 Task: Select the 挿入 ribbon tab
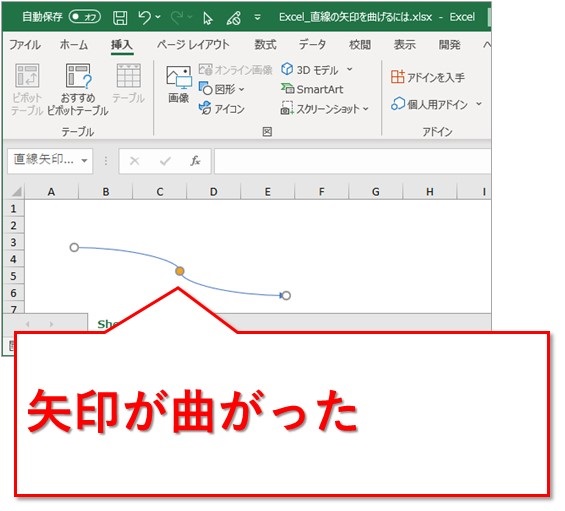point(122,45)
